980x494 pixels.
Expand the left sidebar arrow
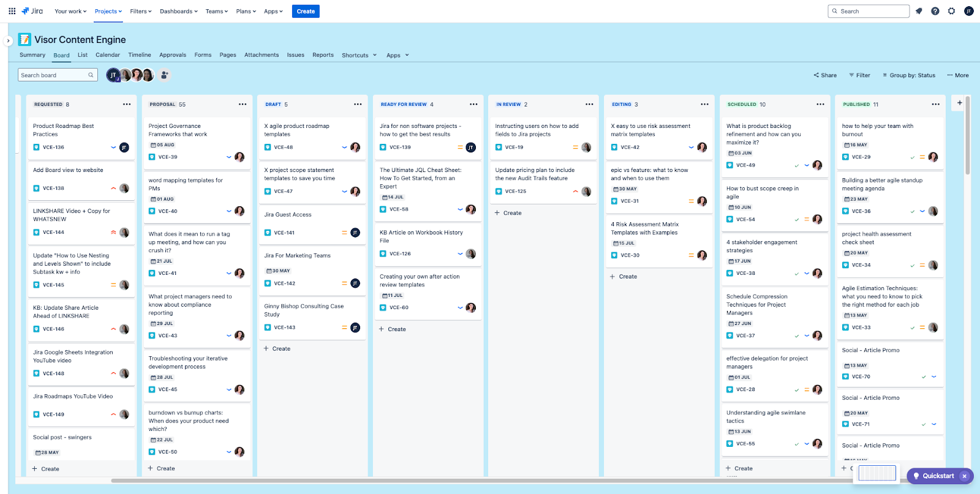click(8, 41)
